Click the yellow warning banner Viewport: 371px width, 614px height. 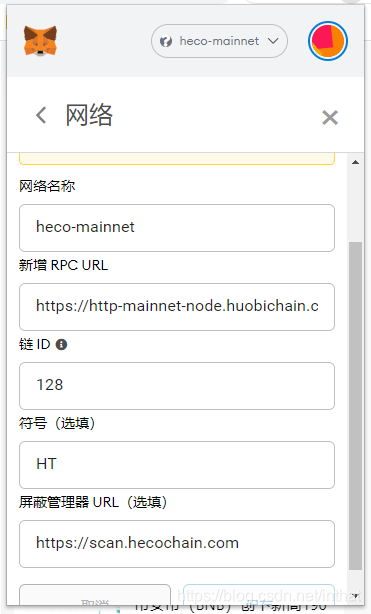tap(177, 159)
